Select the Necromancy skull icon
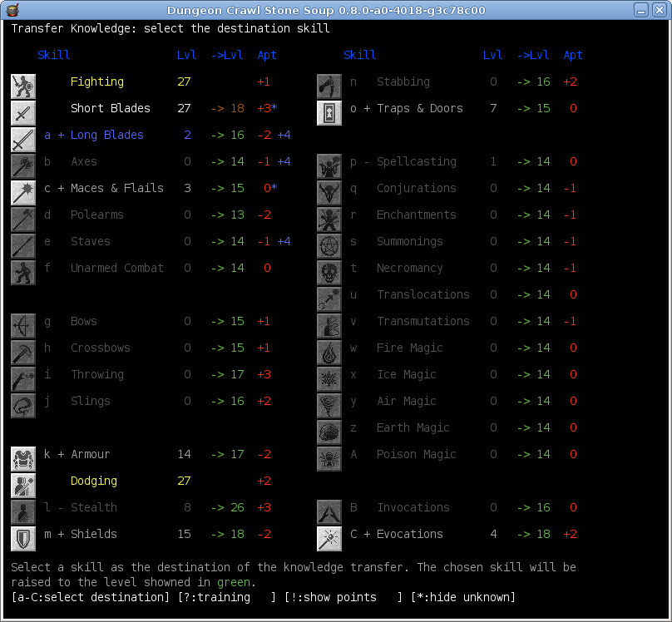Screen dimensions: 672x622 [x=329, y=272]
